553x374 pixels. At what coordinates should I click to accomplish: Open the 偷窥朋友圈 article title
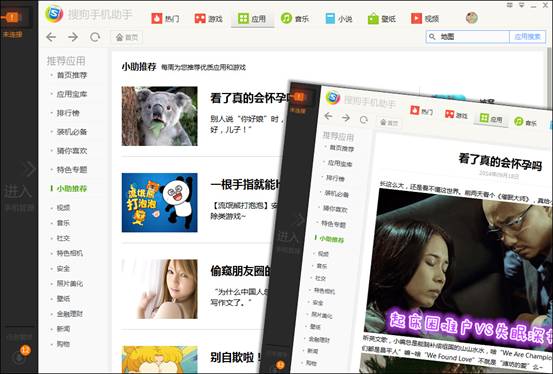[241, 271]
